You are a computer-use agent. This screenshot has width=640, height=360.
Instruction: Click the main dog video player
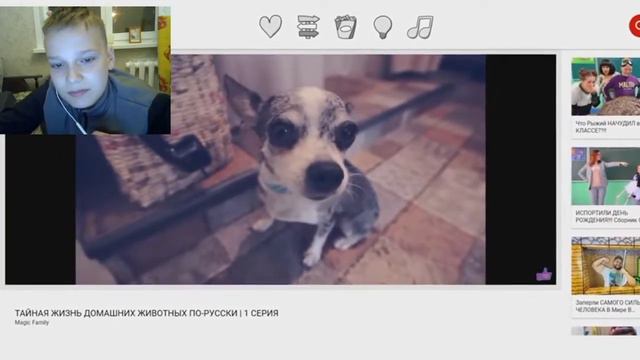coord(280,169)
